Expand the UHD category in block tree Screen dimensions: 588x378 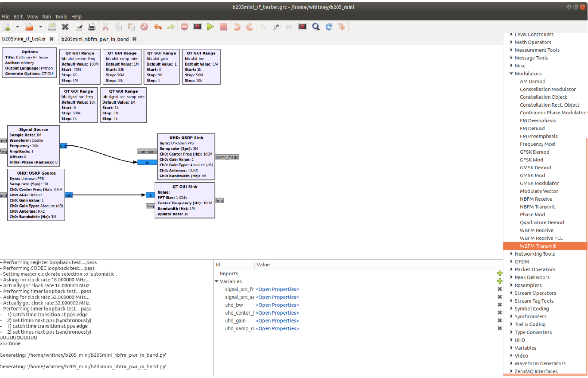(511, 340)
